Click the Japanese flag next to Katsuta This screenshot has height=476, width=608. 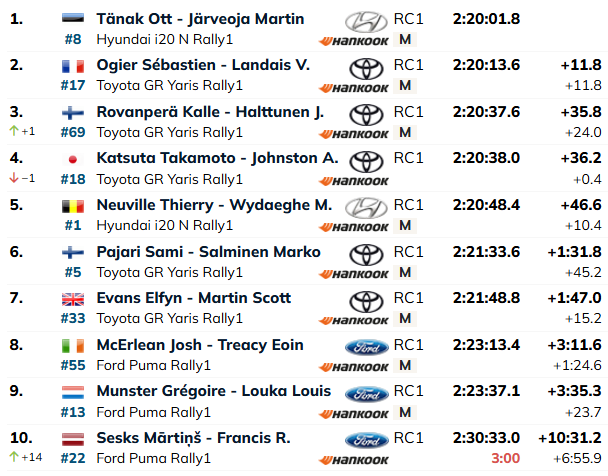coord(73,159)
